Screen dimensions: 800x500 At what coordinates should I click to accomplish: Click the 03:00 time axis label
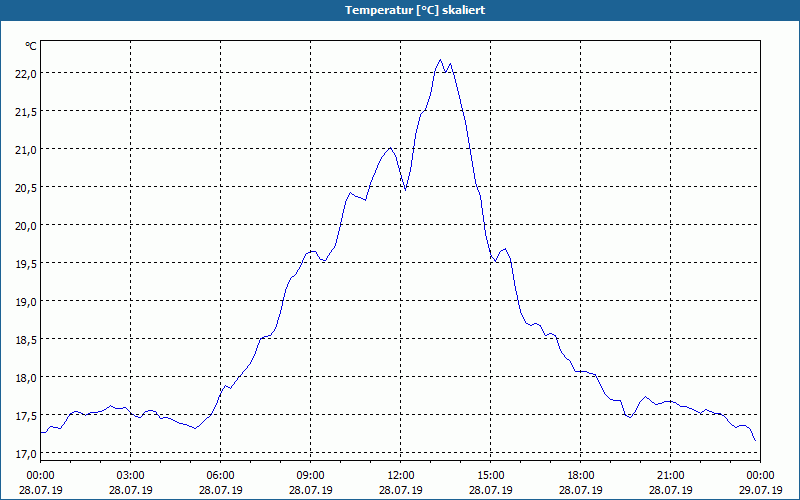pos(131,476)
